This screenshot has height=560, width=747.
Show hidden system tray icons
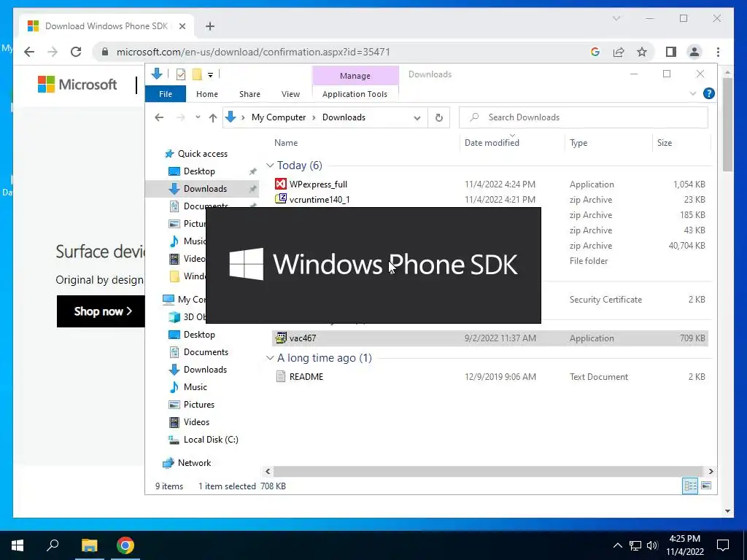point(617,545)
